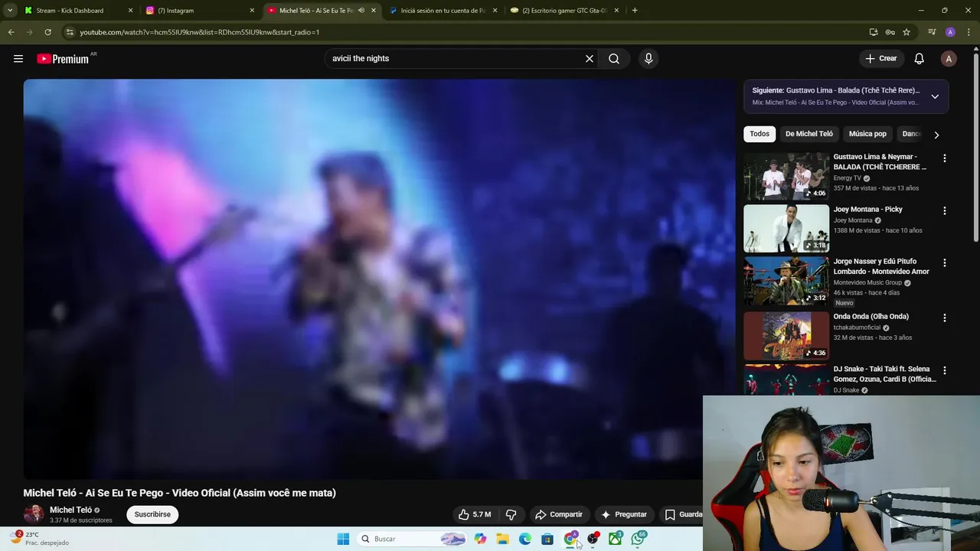The image size is (980, 551).
Task: Reload the page in Chrome
Action: pyautogui.click(x=47, y=32)
